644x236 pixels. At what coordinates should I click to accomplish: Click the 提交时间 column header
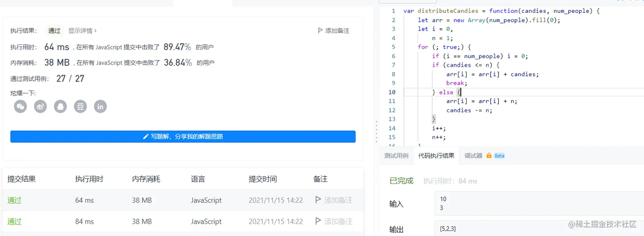point(263,179)
